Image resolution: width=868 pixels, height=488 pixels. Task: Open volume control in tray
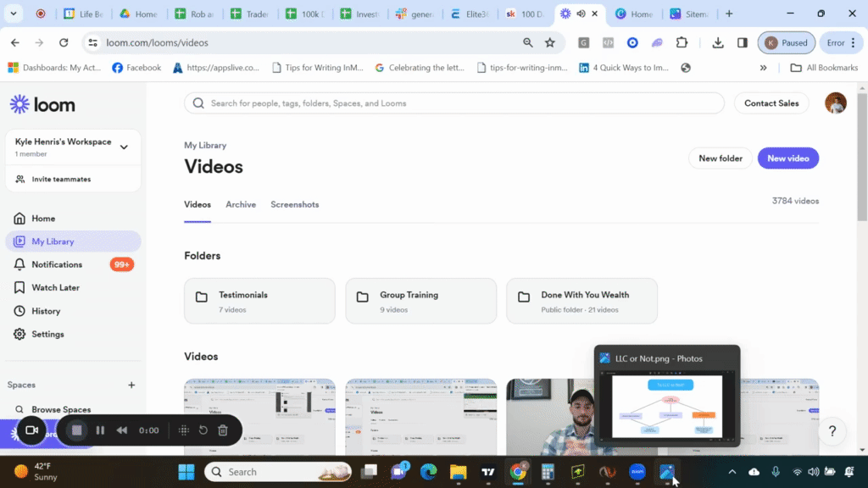[813, 472]
